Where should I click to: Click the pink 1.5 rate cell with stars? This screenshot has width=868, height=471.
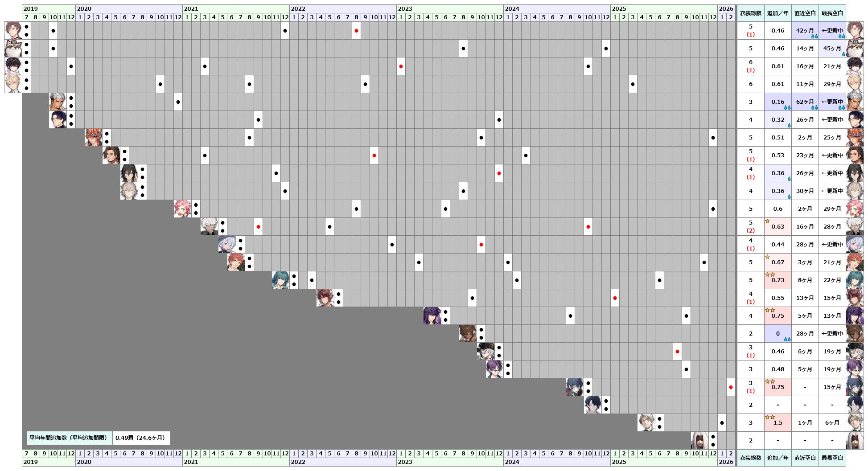(777, 422)
